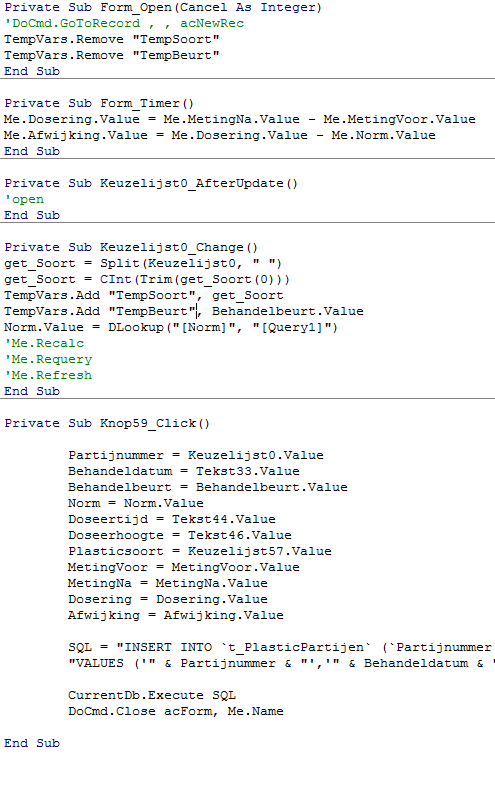Click the Knop59_Click procedure header
495x800 pixels.
pyautogui.click(x=107, y=423)
